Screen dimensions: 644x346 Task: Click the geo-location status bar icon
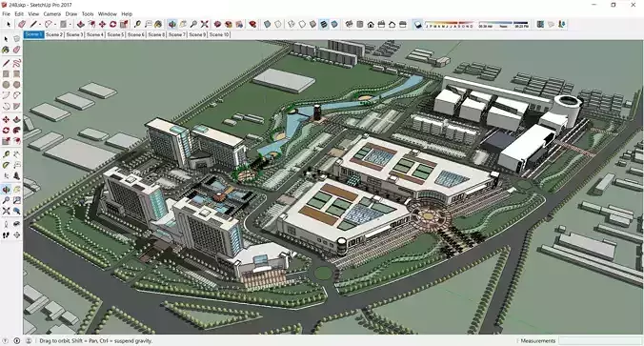coord(6,340)
